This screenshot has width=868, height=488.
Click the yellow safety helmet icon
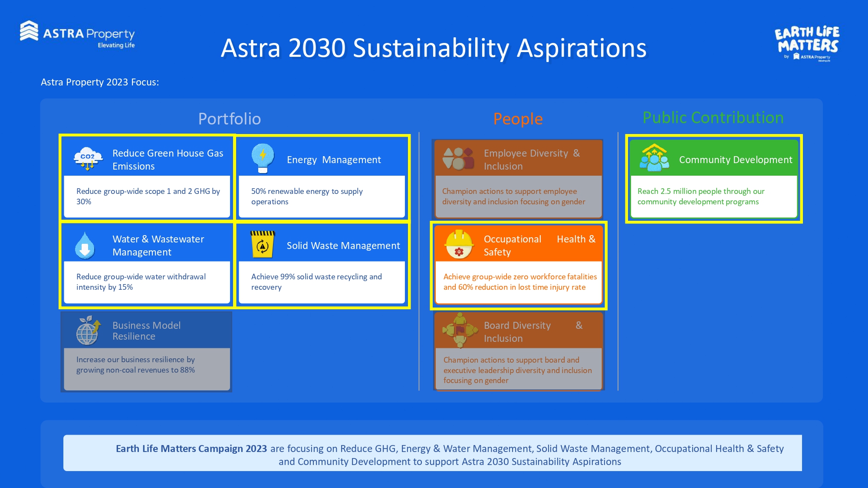pos(459,244)
